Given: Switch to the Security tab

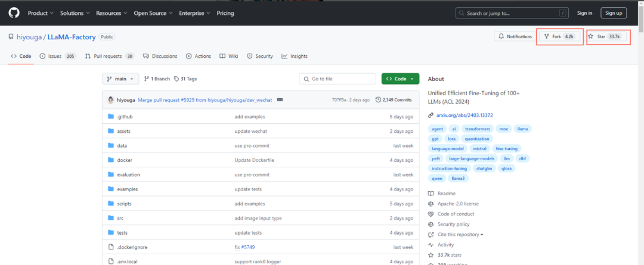Looking at the screenshot, I should point(260,56).
